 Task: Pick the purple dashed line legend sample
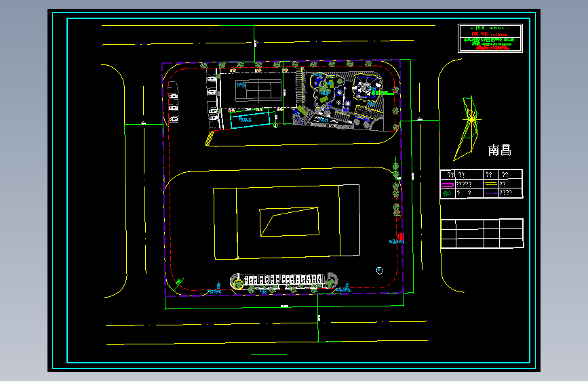click(491, 193)
